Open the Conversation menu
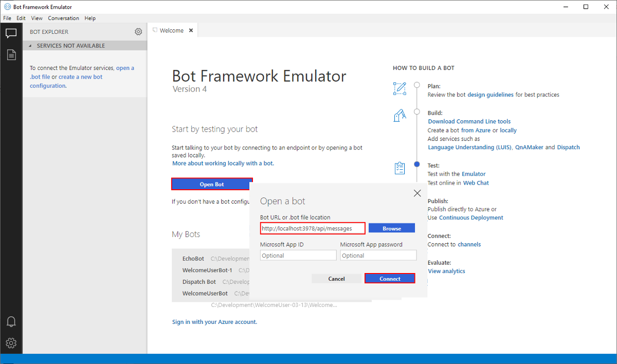The height and width of the screenshot is (364, 617). point(64,18)
